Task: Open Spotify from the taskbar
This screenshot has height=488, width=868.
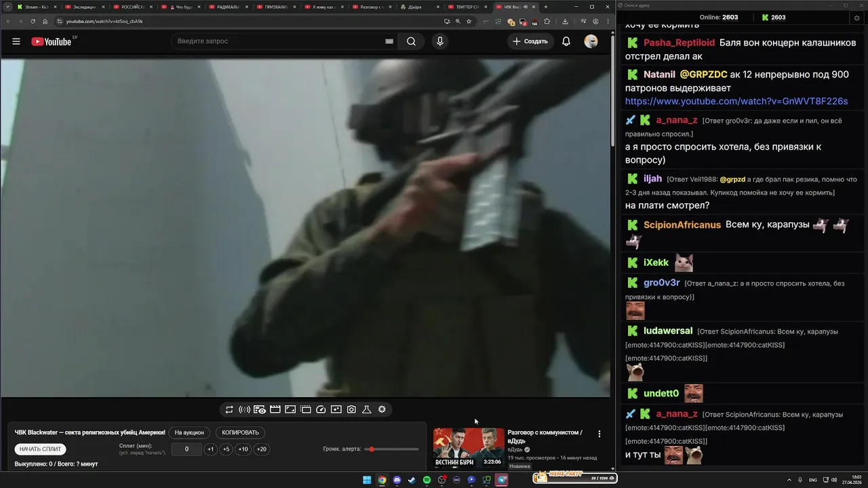Action: tap(427, 480)
